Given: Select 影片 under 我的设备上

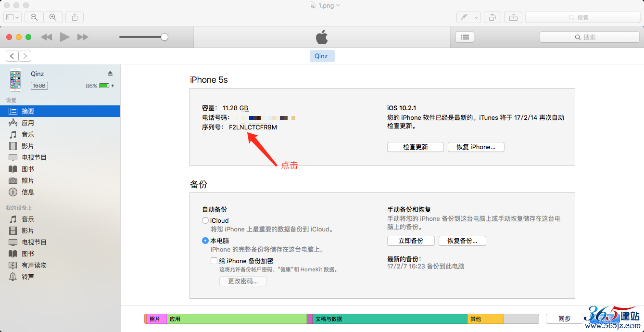Looking at the screenshot, I should pyautogui.click(x=60, y=230).
